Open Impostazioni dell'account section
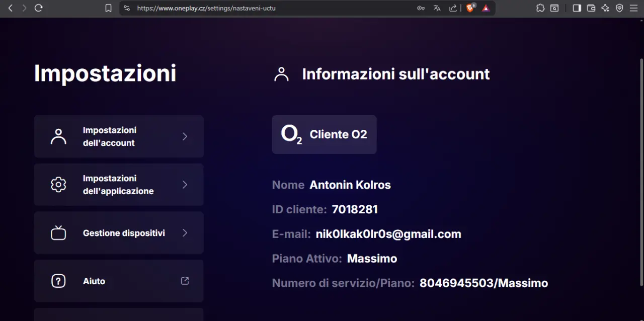Viewport: 644px width, 321px height. click(119, 136)
